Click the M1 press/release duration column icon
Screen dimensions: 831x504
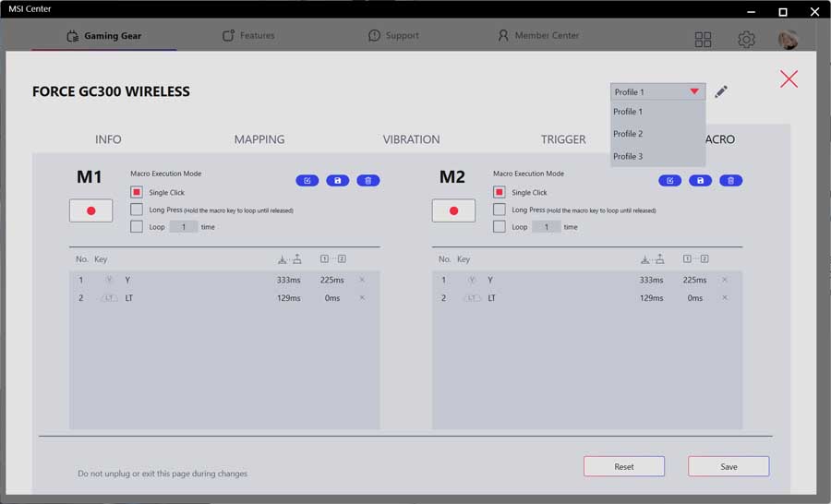(289, 258)
